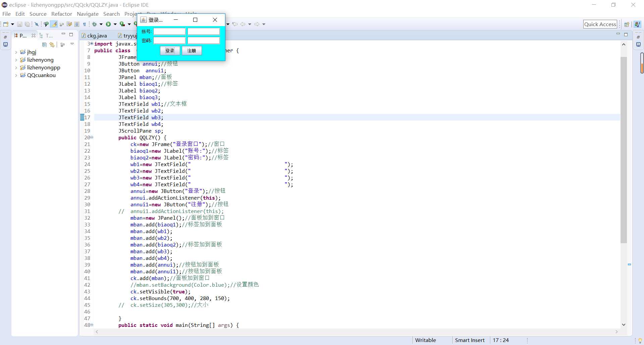Viewport: 644px width, 345px height.
Task: Click the Coverage run icon
Action: point(122,24)
